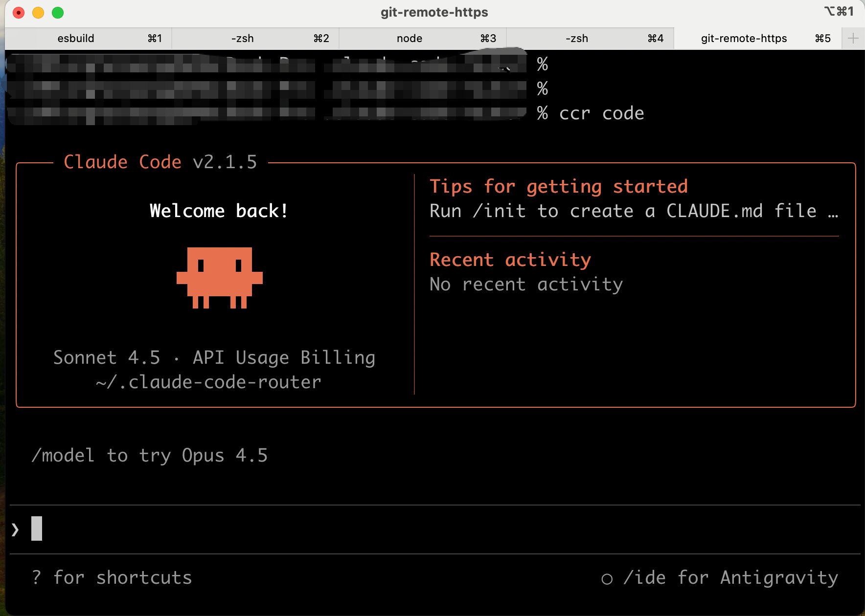865x616 pixels.
Task: Click the Sonnet 4.5 API Usage Billing text
Action: (214, 357)
